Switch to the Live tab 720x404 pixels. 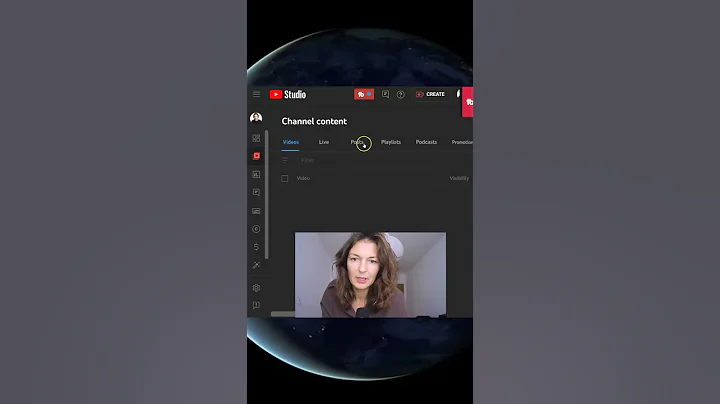click(x=324, y=142)
